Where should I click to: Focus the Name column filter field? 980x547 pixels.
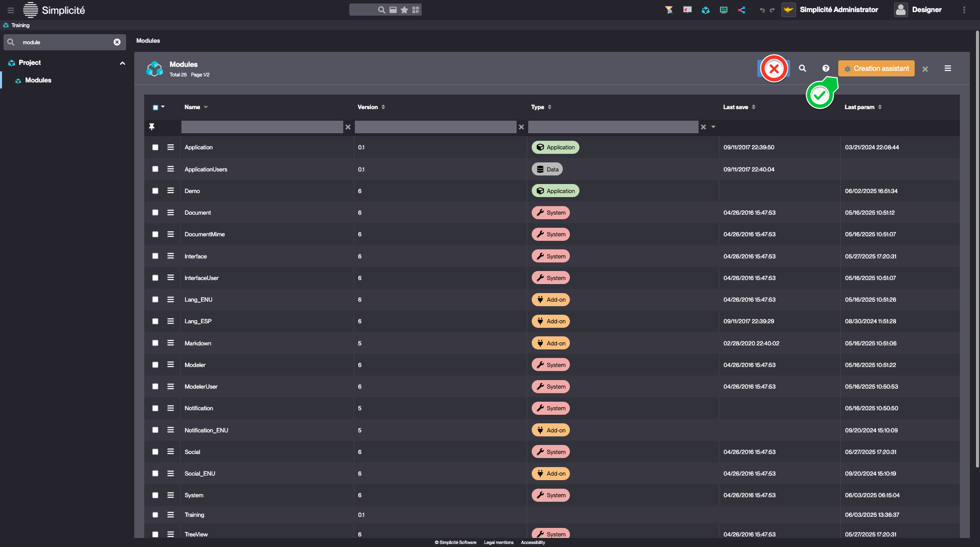click(x=262, y=127)
